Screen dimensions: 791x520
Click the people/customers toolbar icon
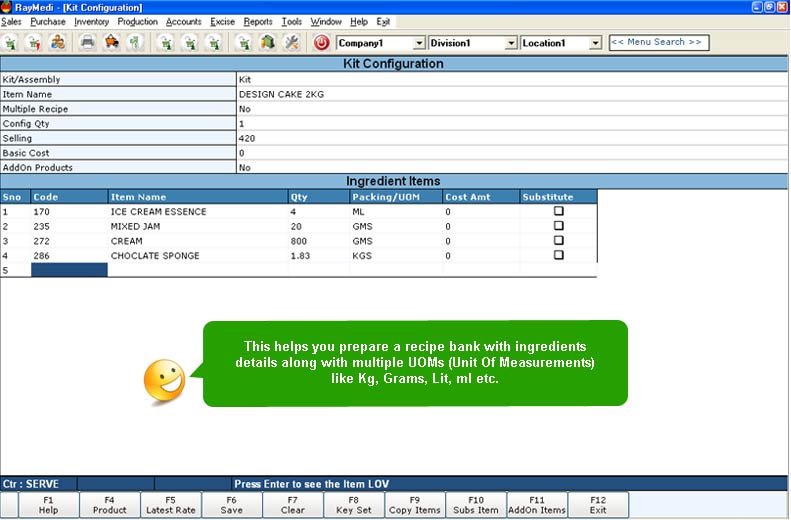tap(58, 42)
